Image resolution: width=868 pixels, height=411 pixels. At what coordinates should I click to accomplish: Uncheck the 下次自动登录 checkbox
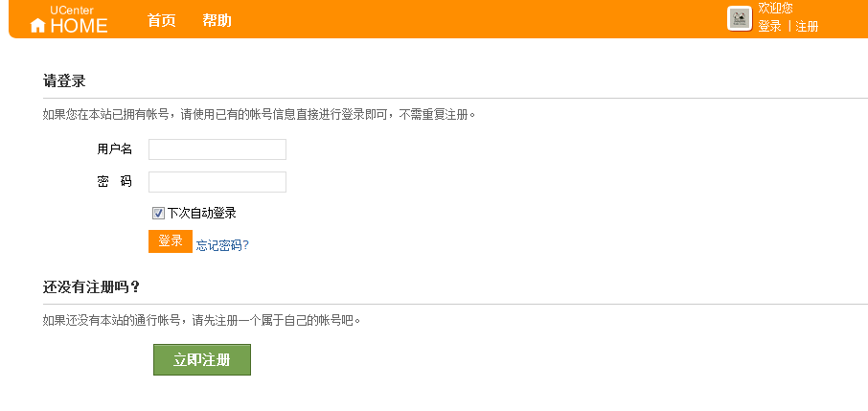(158, 214)
